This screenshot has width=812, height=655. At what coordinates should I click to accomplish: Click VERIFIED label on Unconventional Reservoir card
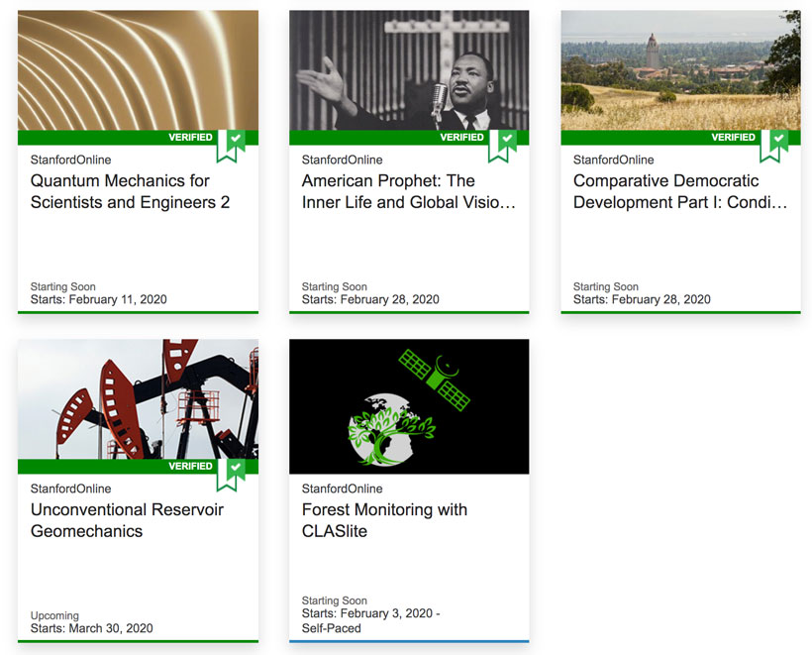coord(190,467)
